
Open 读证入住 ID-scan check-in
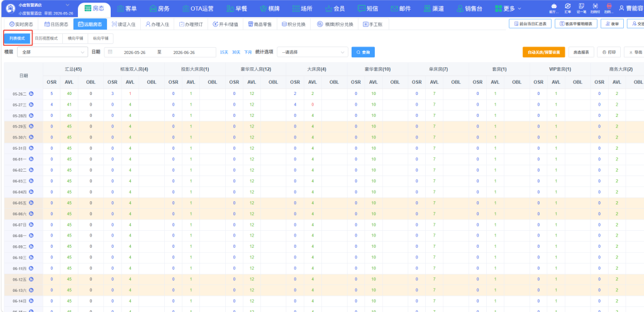point(124,25)
